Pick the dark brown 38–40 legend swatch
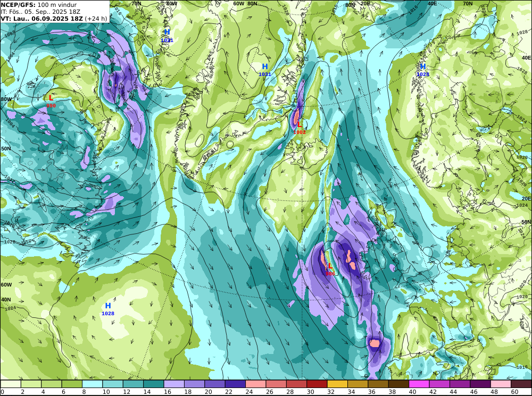Image resolution: width=532 pixels, height=396 pixels. pos(398,384)
